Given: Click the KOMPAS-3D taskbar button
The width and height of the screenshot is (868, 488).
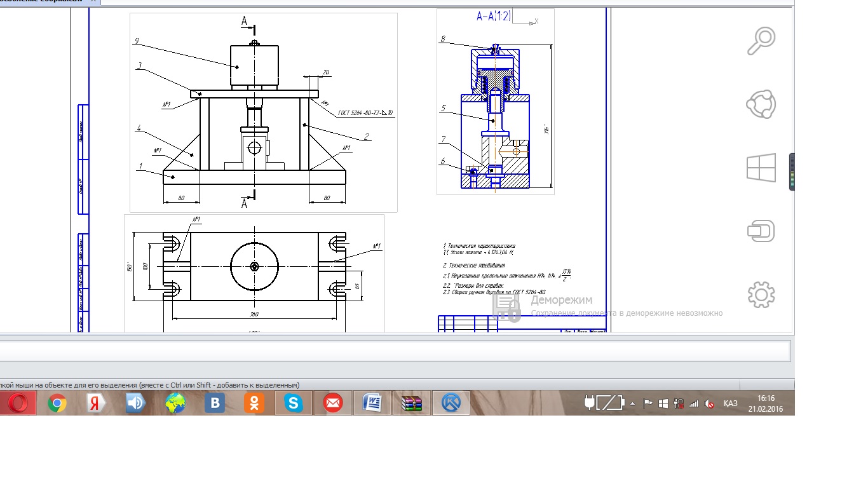Looking at the screenshot, I should tap(451, 403).
